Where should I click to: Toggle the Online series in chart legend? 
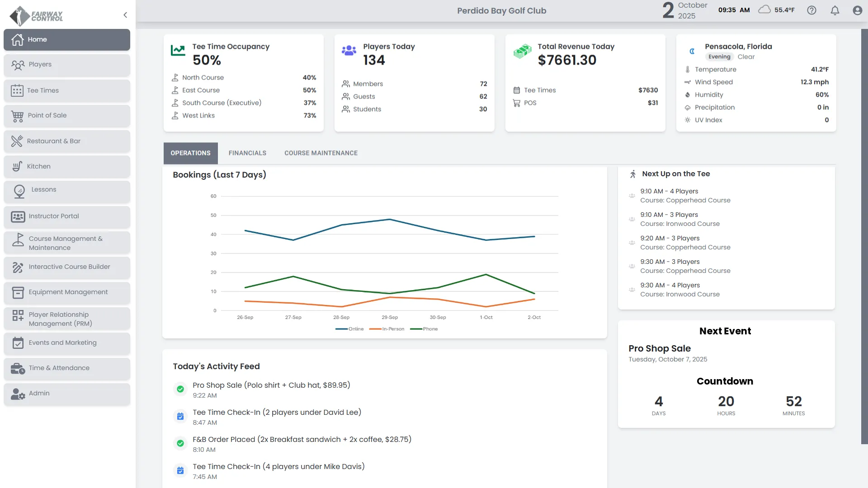[349, 329]
